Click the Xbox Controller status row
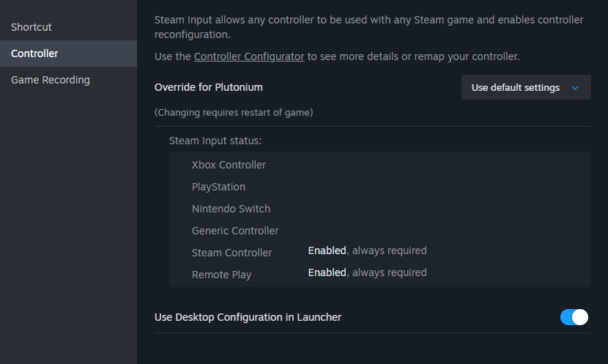The width and height of the screenshot is (608, 364). pos(379,165)
